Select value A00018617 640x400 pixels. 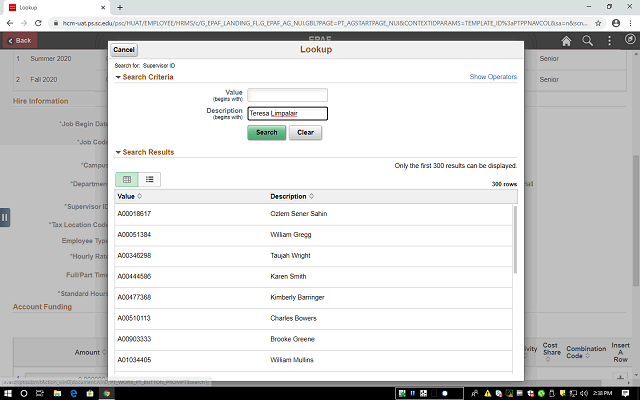coord(134,214)
